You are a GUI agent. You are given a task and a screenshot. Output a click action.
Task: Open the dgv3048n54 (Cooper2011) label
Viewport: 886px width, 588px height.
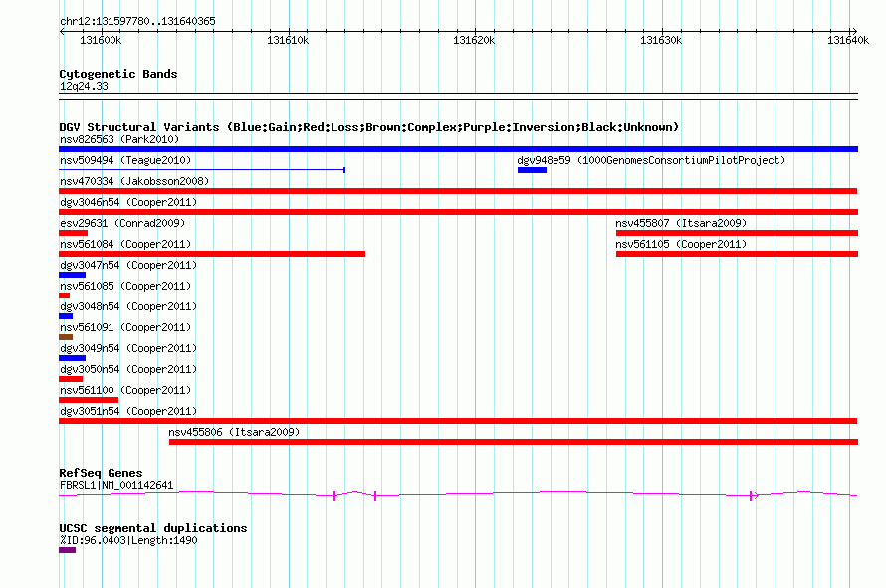pyautogui.click(x=128, y=306)
